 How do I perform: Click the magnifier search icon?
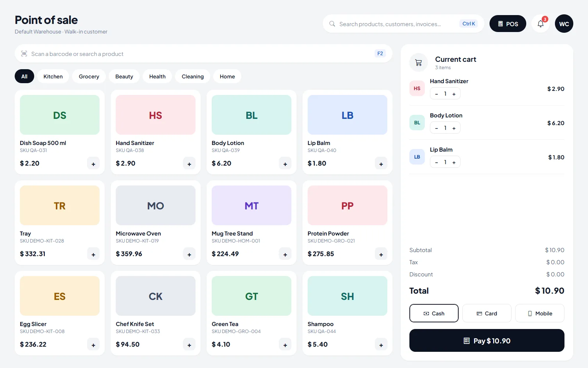[332, 24]
